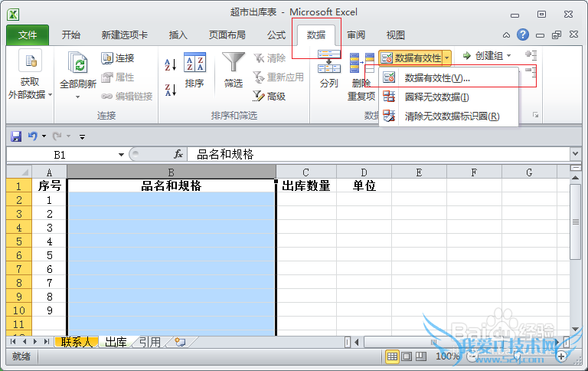The height and width of the screenshot is (371, 588).
Task: Switch to the 引用 sheet tab
Action: tap(149, 342)
